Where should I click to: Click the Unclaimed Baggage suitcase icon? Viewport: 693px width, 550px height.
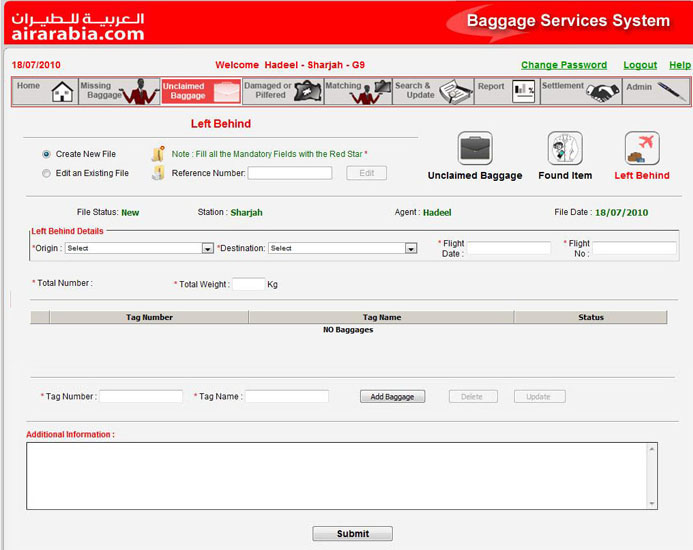pos(475,149)
